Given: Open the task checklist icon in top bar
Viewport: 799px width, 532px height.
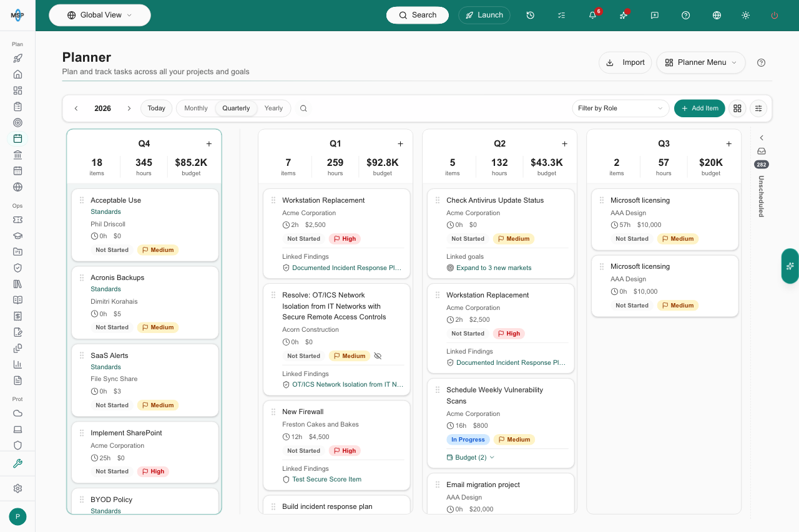Looking at the screenshot, I should (561, 15).
